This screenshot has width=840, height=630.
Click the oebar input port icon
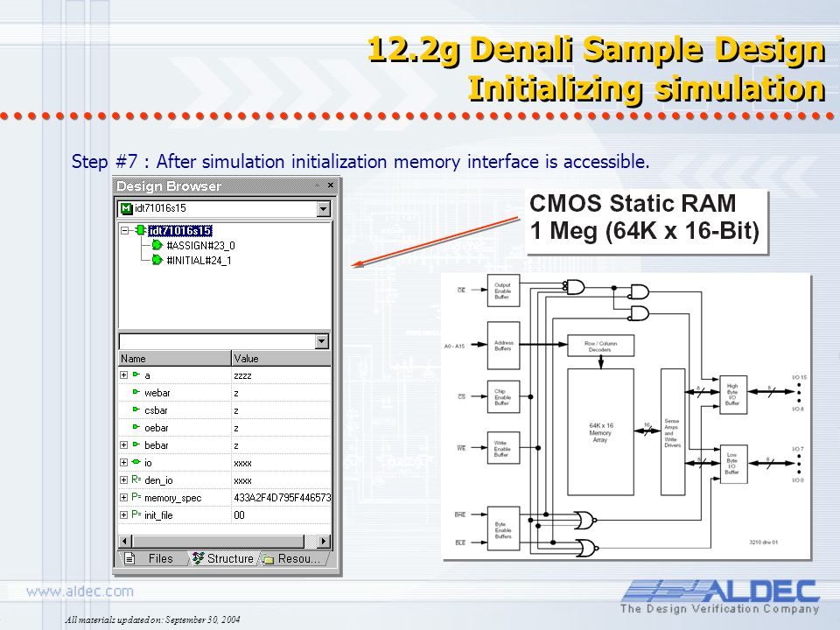[x=136, y=428]
